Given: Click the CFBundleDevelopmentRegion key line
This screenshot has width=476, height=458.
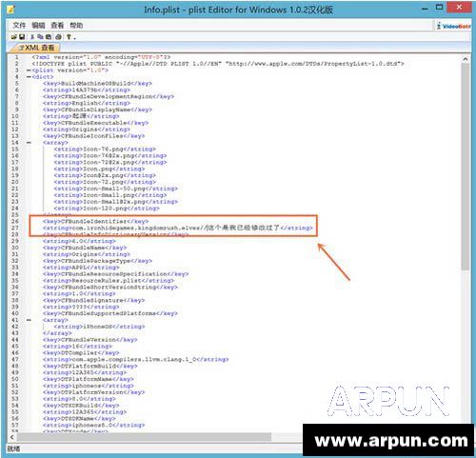Looking at the screenshot, I should (x=109, y=96).
